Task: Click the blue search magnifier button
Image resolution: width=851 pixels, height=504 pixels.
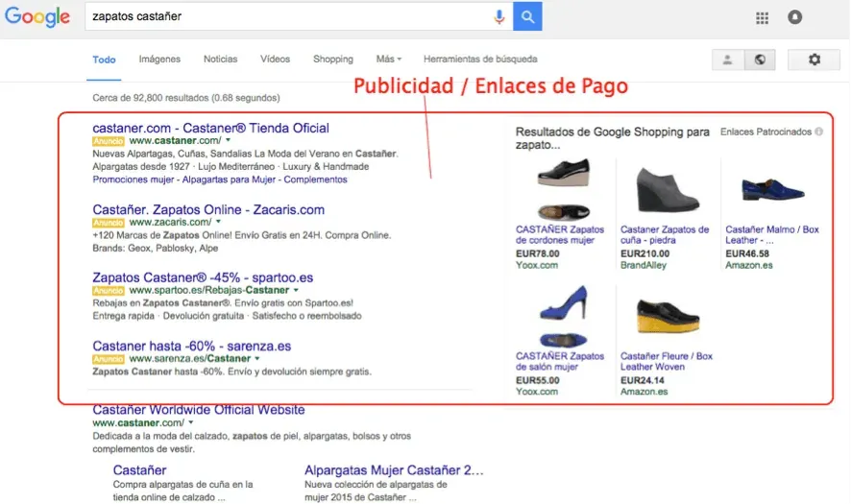Action: pos(527,16)
